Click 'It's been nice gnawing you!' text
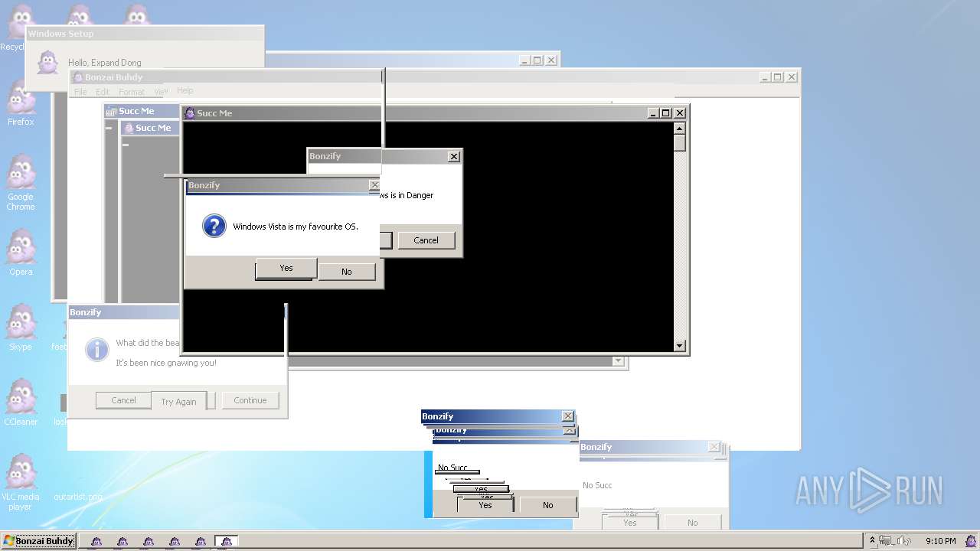Image resolution: width=980 pixels, height=551 pixels. click(166, 363)
